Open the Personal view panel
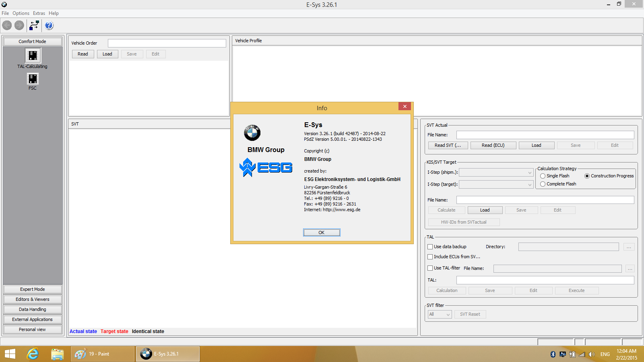Viewport: 644px width, 362px height. pyautogui.click(x=33, y=329)
